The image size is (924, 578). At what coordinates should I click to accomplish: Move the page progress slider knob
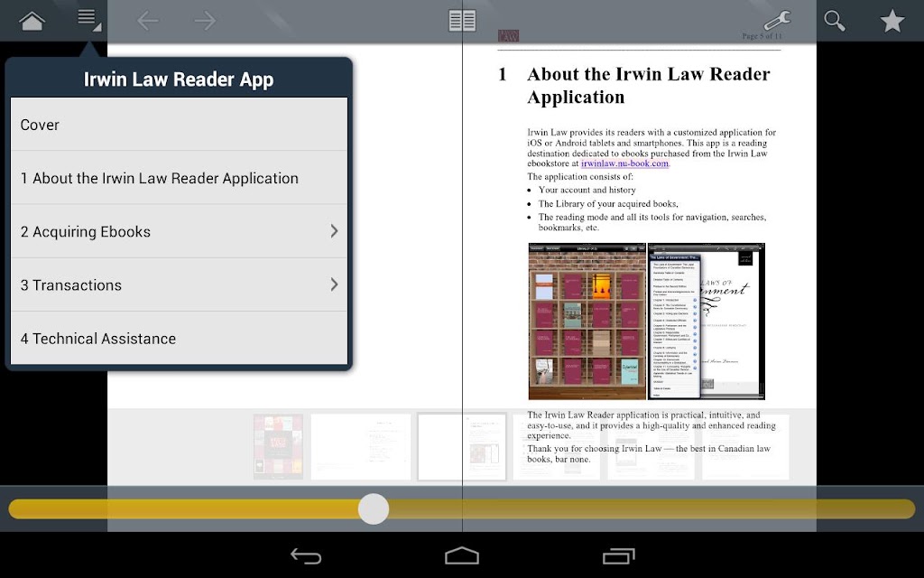pos(374,509)
